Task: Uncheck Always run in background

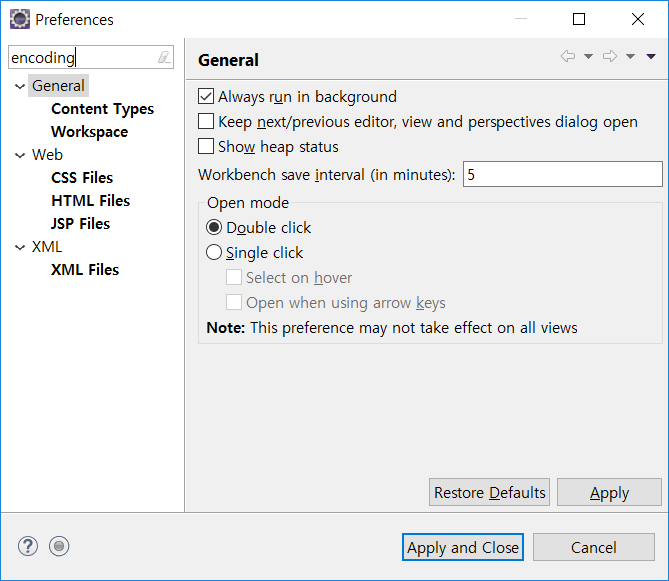Action: click(x=206, y=96)
